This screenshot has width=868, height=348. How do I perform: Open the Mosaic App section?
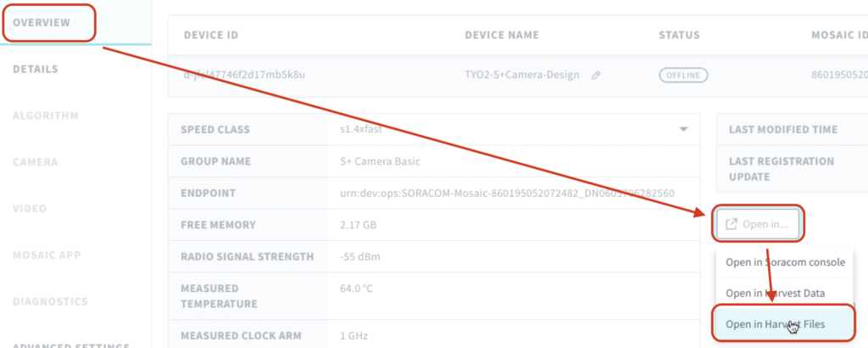47,255
